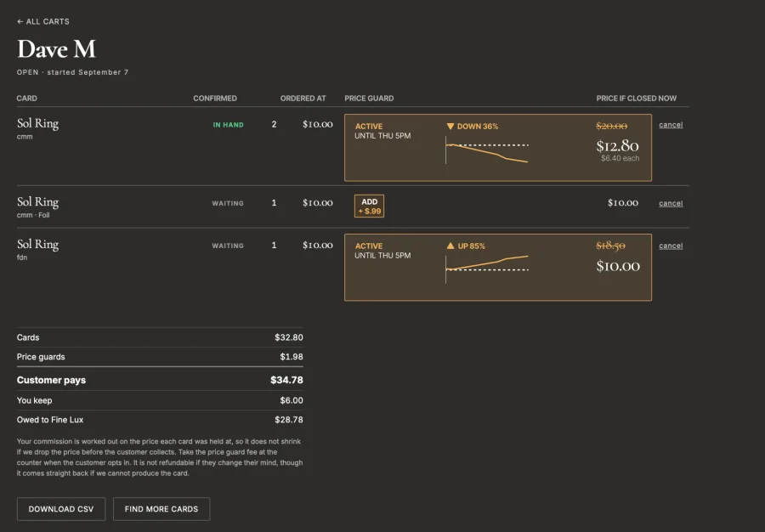Viewport: 765px width, 532px height.
Task: Open the rising price chart for Sol Ring fdn
Action: click(x=487, y=268)
